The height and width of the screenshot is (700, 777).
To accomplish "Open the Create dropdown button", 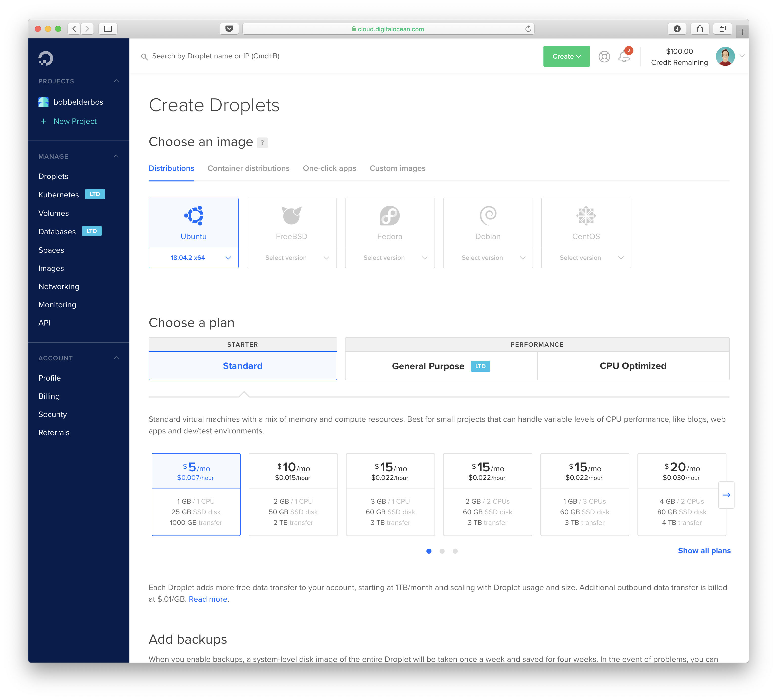I will pos(566,57).
